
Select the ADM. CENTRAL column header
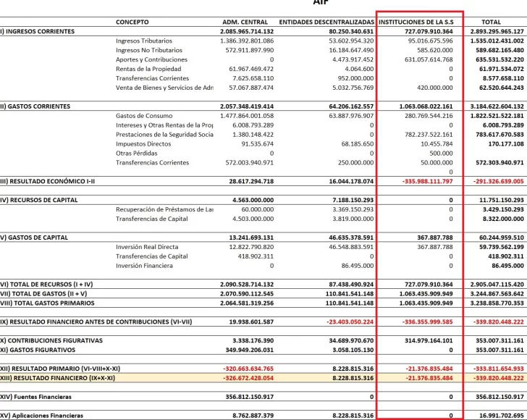click(x=248, y=22)
